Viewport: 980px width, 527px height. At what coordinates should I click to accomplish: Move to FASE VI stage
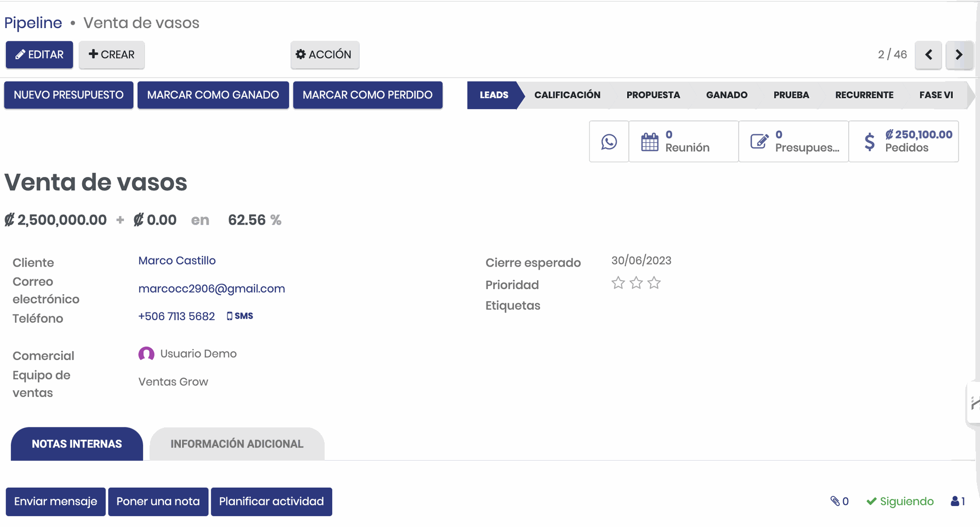[936, 95]
